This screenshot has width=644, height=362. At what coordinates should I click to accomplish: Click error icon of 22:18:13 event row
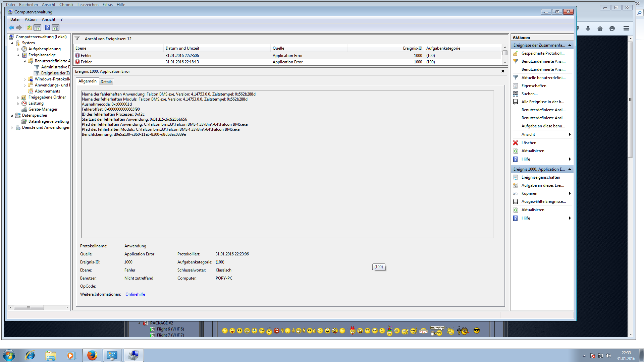(77, 62)
